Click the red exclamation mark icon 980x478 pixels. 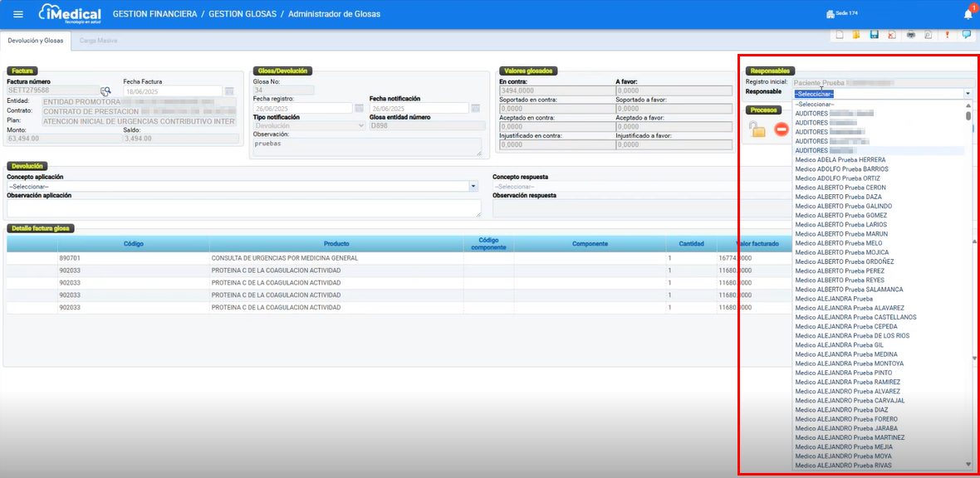pos(947,35)
